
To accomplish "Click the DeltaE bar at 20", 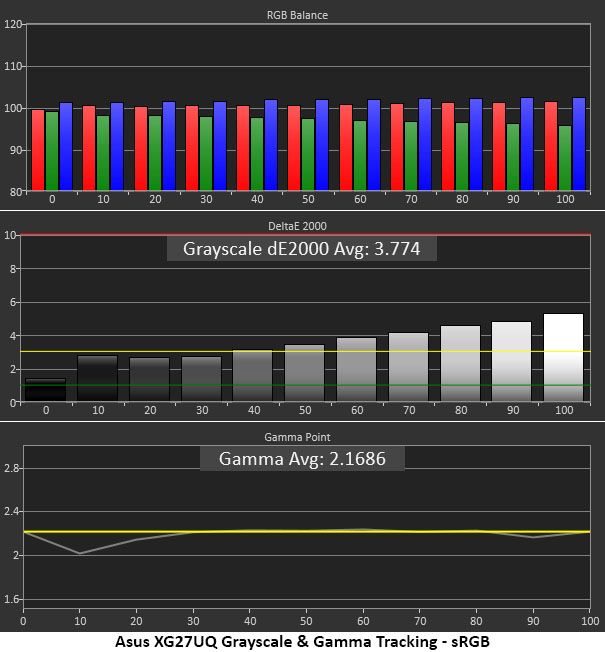I will coord(149,379).
